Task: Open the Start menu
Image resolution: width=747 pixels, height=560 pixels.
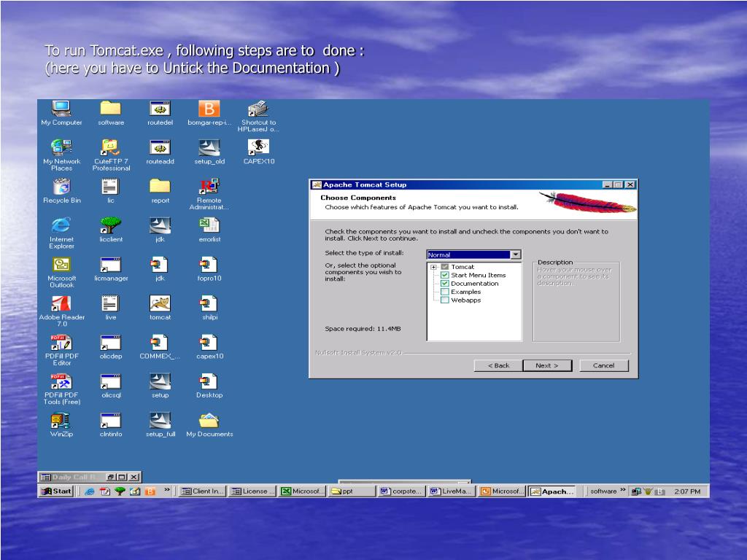Action: click(55, 491)
